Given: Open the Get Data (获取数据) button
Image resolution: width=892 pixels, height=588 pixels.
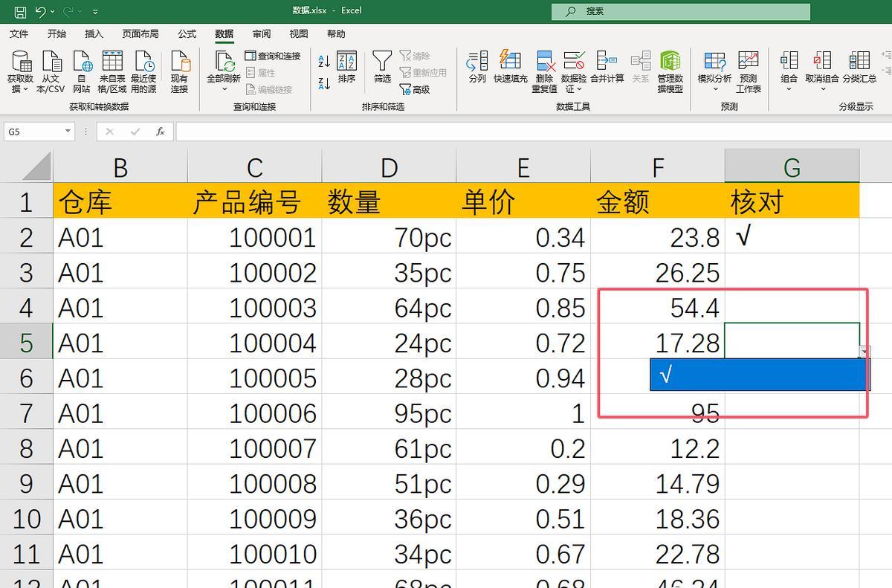Looking at the screenshot, I should 20,72.
